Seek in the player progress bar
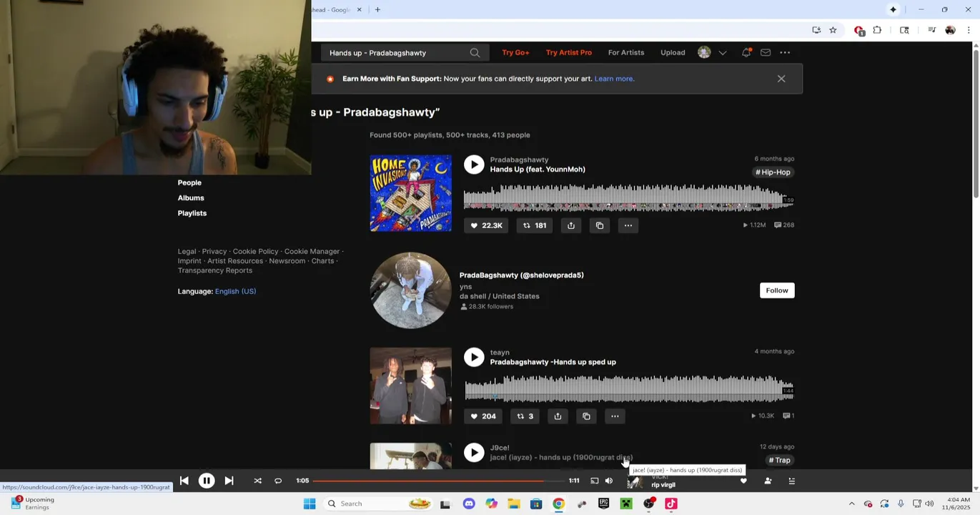The image size is (980, 515). coord(438,481)
